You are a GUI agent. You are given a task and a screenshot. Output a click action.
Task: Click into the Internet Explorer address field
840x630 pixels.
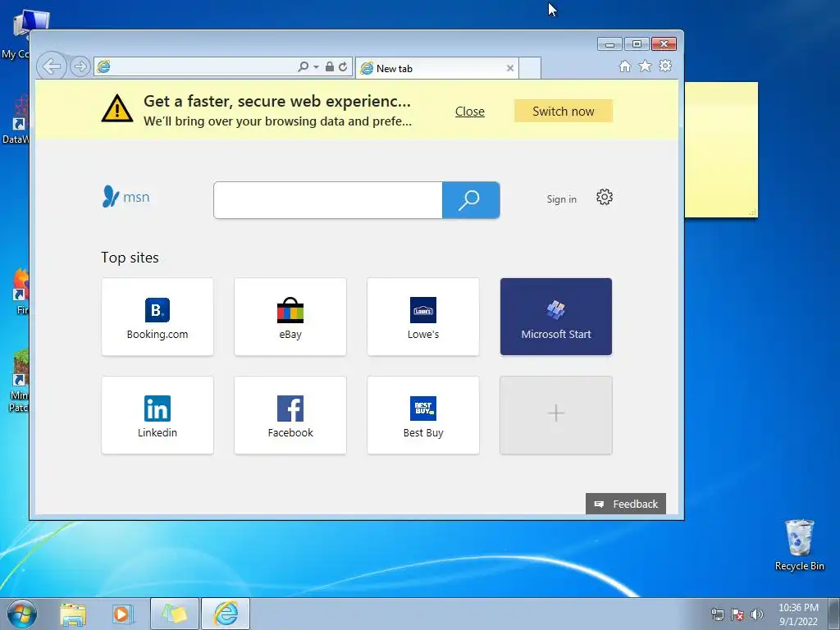(203, 67)
